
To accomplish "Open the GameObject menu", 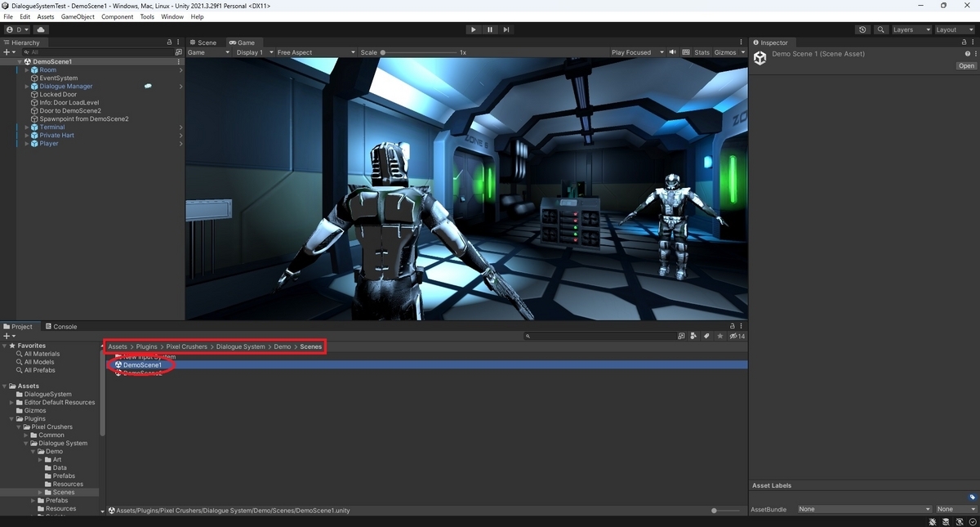I will [78, 16].
